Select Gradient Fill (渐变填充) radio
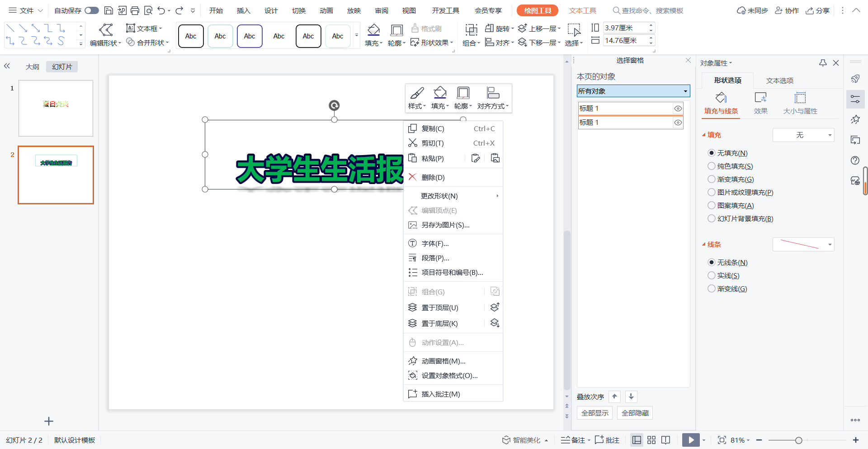The image size is (868, 449). [712, 179]
